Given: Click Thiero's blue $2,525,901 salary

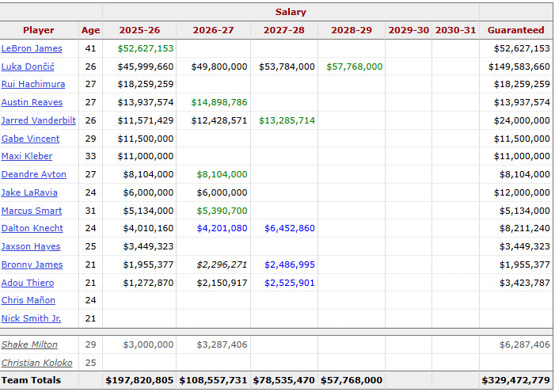Looking at the screenshot, I should [290, 283].
